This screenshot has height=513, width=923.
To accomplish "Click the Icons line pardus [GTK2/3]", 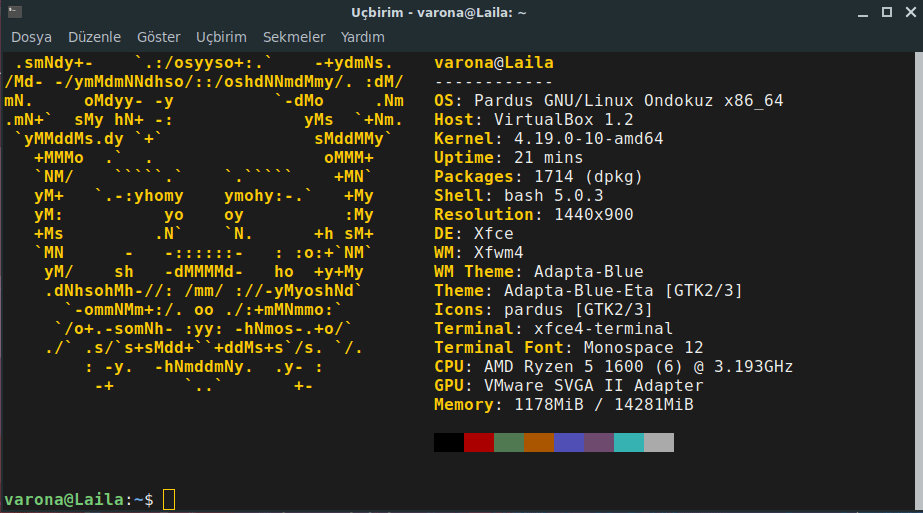I will 543,309.
